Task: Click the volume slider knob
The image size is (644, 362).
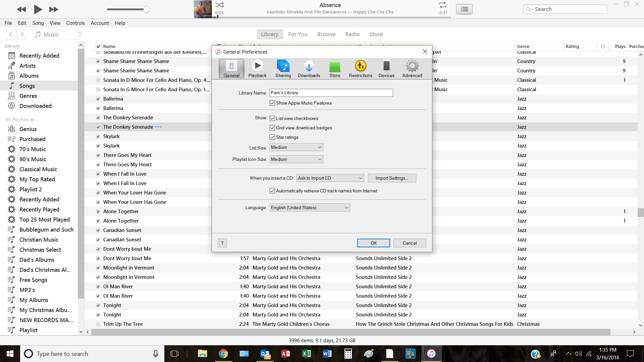Action: (146, 9)
